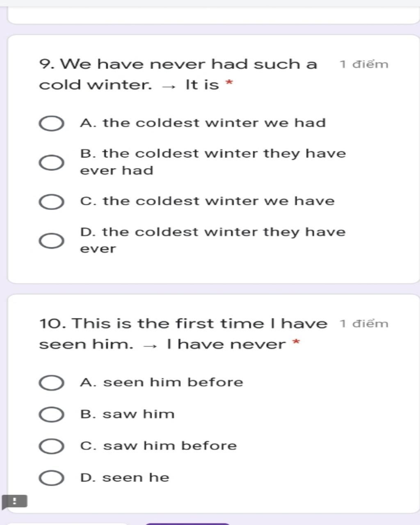Select radio C saw him before

click(x=51, y=446)
